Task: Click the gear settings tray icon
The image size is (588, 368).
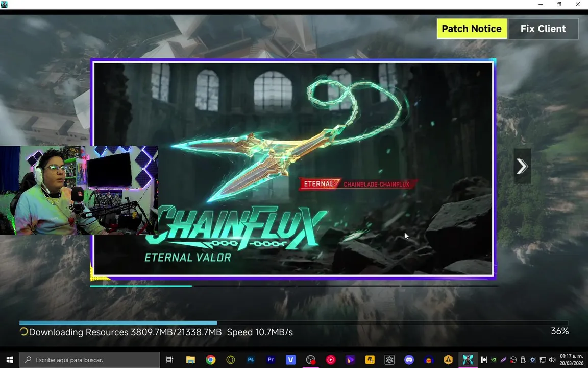Action: tap(532, 360)
